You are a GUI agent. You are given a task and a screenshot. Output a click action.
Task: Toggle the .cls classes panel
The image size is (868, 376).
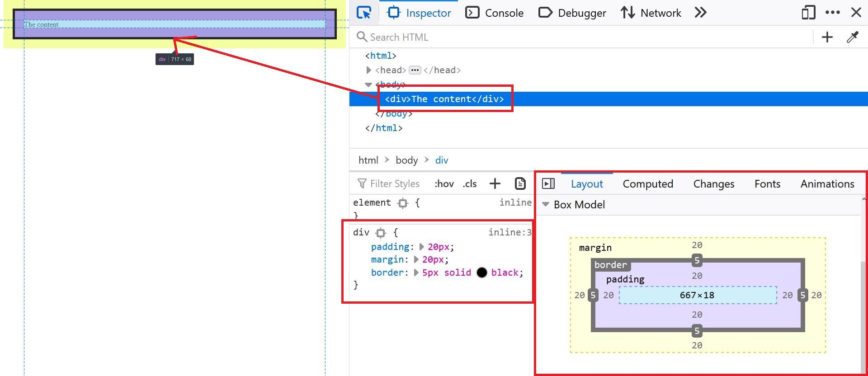point(470,183)
